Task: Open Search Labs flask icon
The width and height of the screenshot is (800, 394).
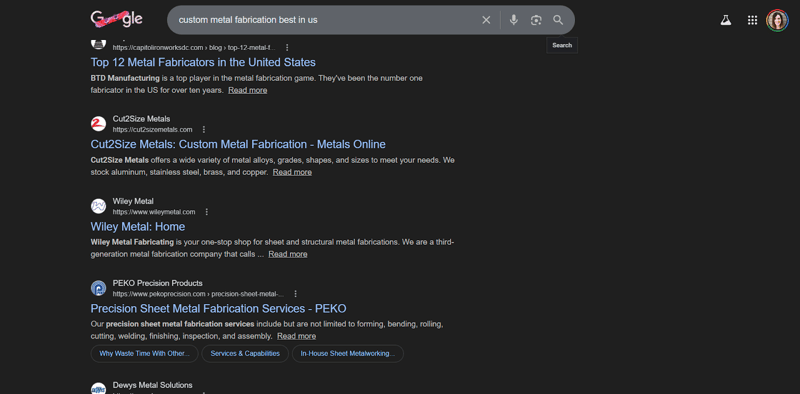Action: click(726, 20)
